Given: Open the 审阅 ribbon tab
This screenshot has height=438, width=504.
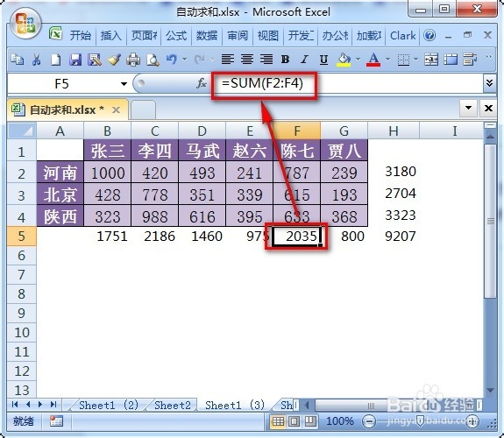Looking at the screenshot, I should 238,35.
